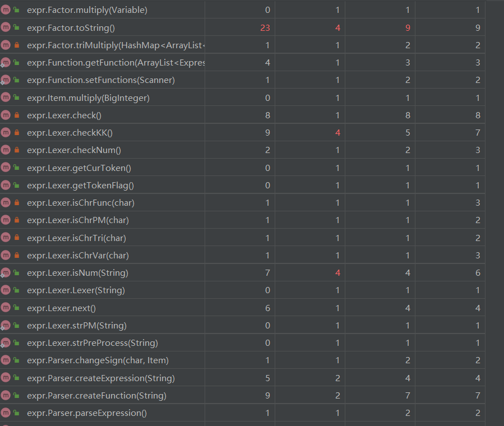Select row expr.Lexer.getTokenFlag()
504x426 pixels.
243,185
